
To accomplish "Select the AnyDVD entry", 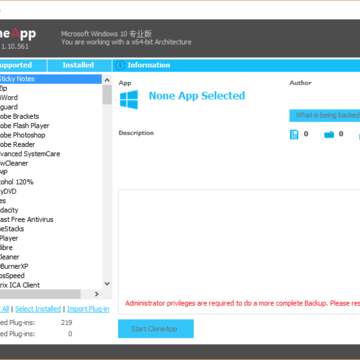I will click(x=51, y=191).
